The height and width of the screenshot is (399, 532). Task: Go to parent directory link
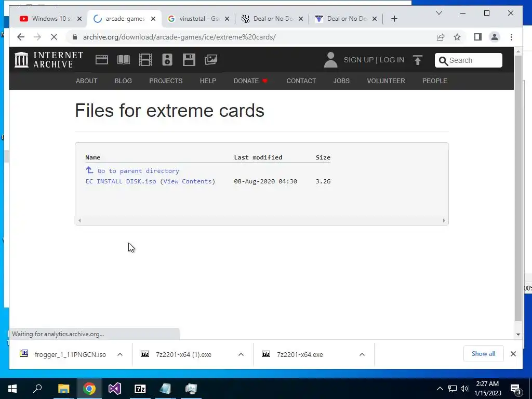pos(138,171)
